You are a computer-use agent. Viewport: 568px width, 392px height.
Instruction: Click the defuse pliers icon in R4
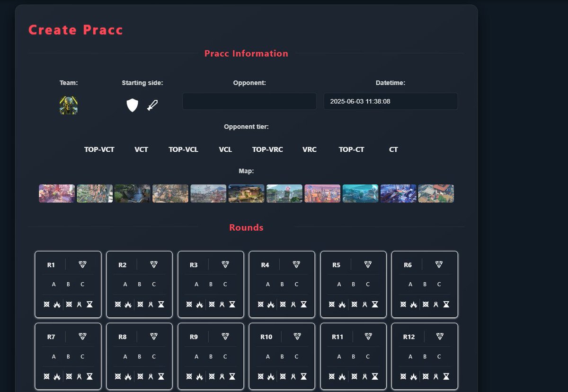(x=293, y=305)
